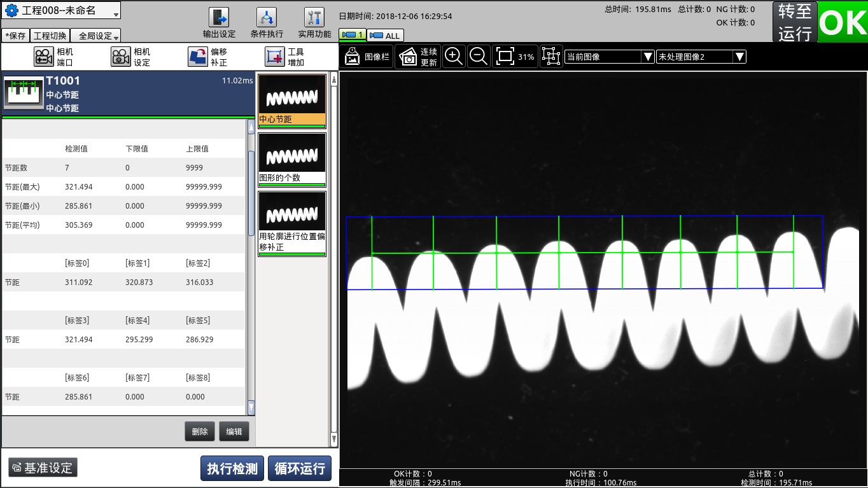
Task: Click the zoom in magnifier icon
Action: (453, 57)
